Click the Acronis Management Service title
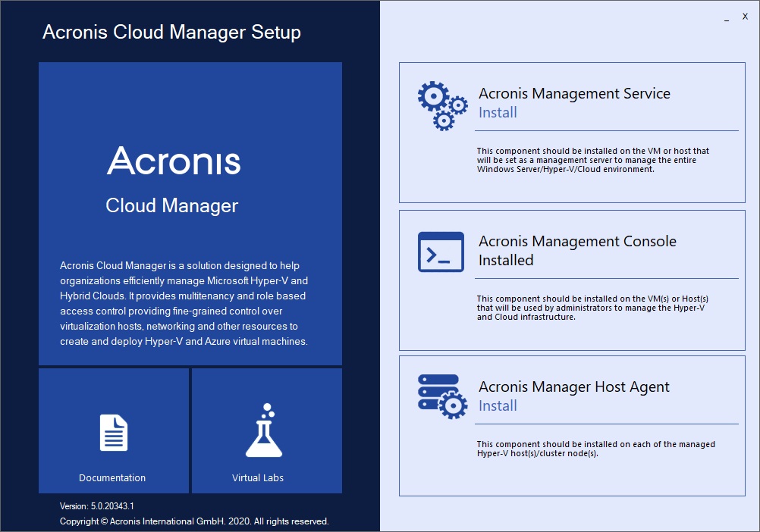 pyautogui.click(x=574, y=93)
